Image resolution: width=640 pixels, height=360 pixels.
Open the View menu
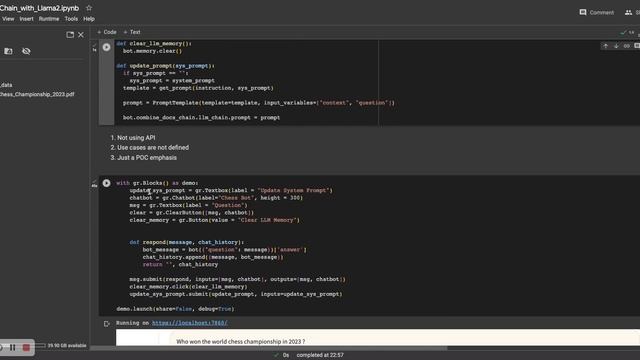[8, 19]
